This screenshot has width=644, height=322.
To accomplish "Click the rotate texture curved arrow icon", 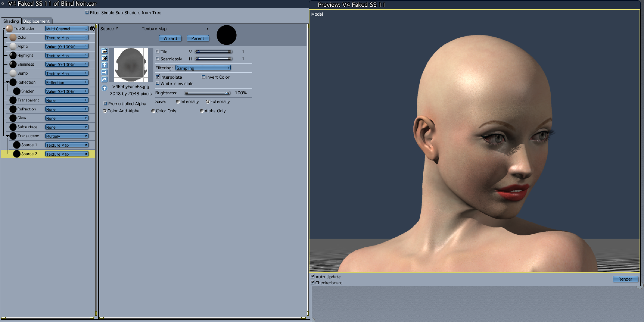I will (104, 79).
